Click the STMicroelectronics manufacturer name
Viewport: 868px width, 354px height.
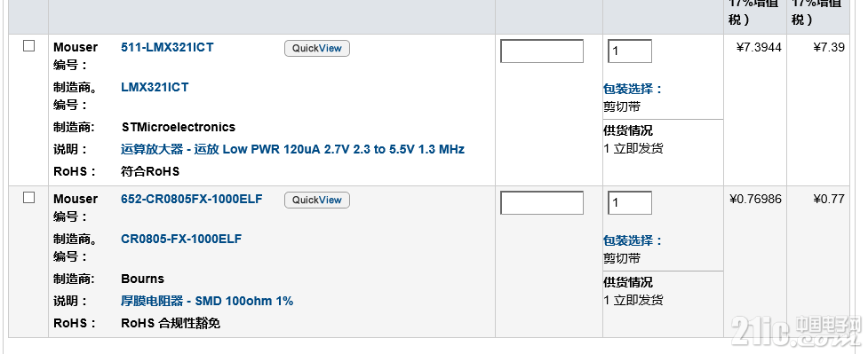[x=179, y=127]
